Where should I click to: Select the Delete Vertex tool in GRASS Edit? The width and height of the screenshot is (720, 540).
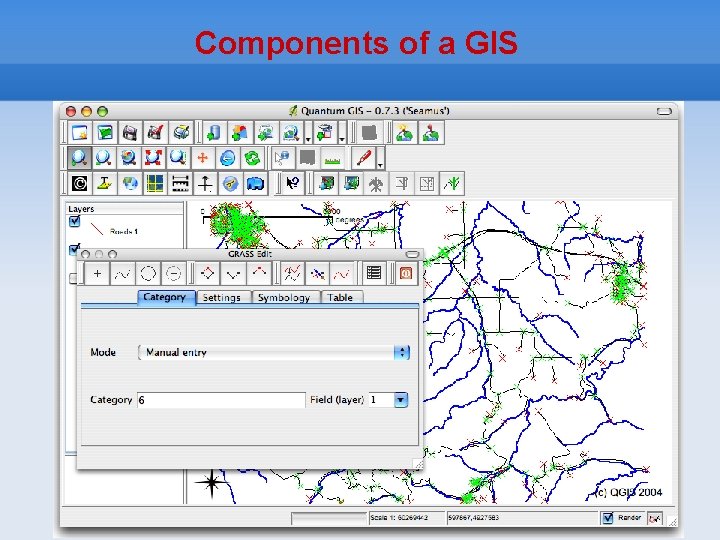click(x=259, y=273)
